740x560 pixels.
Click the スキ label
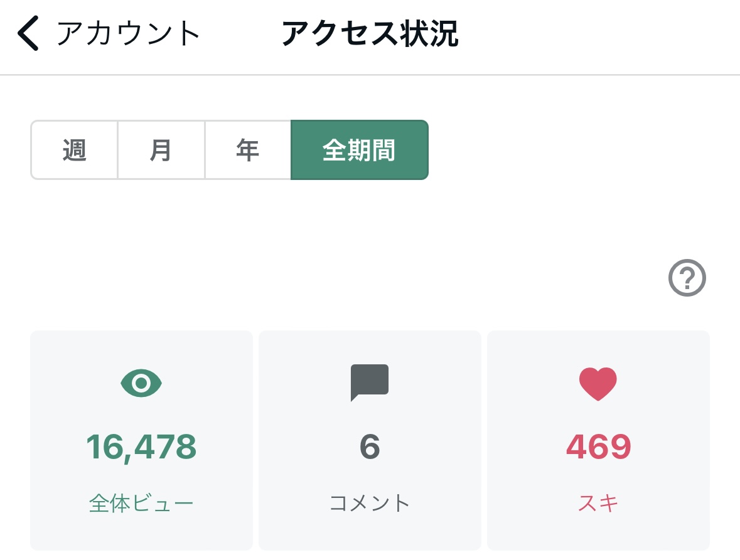pos(598,503)
